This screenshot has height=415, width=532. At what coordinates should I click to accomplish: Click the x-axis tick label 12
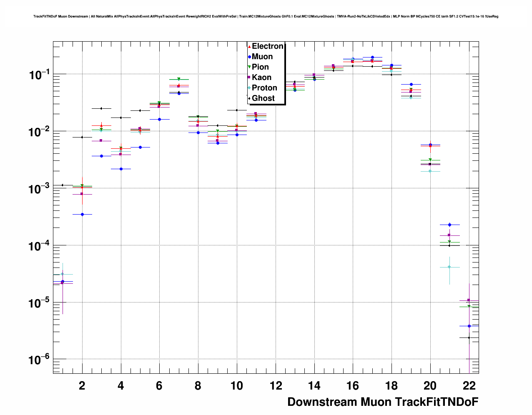276,386
